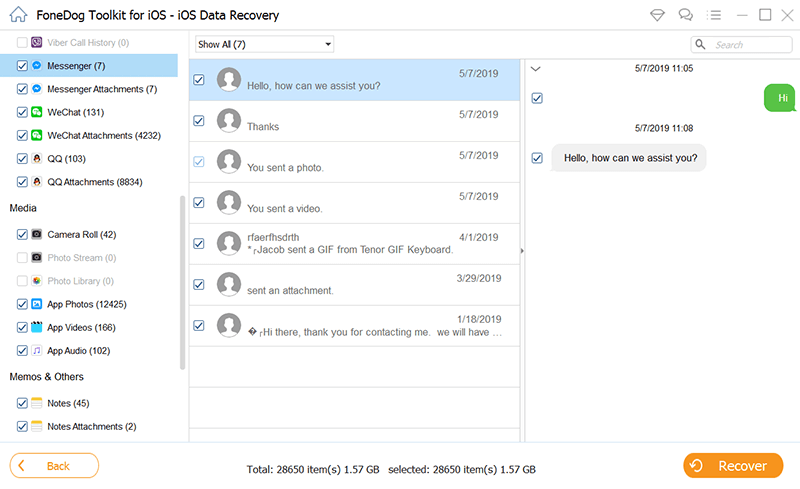Toggle the Messenger Attachments (7) checkbox

[22, 89]
